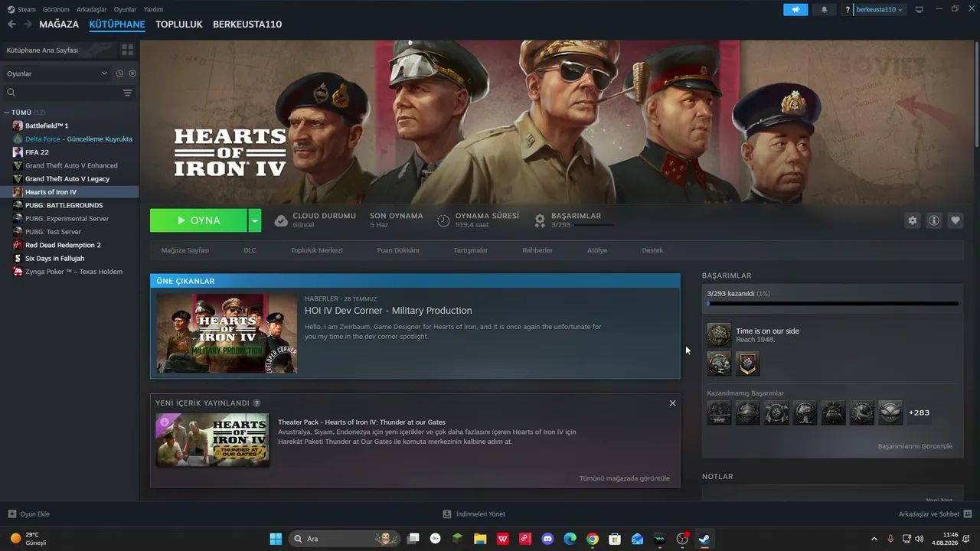This screenshot has width=980, height=551.
Task: Open the Mağaza Sayfası link
Action: 185,250
